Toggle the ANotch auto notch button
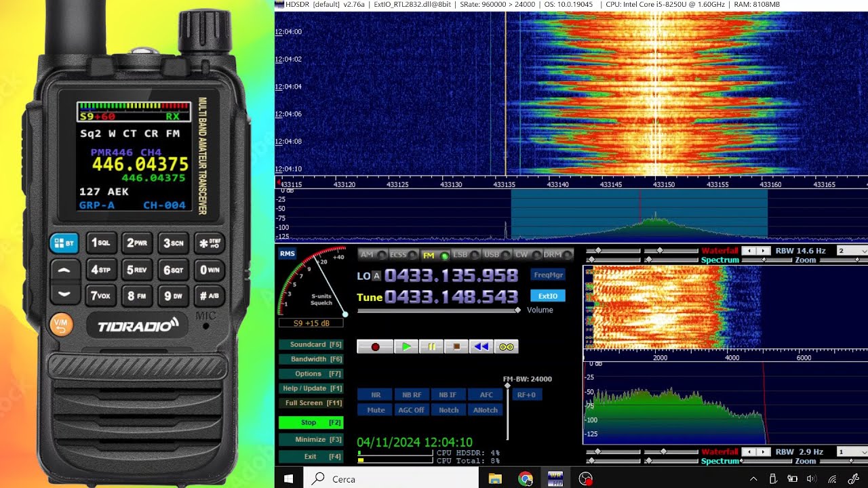Viewport: 868px width, 488px height. point(486,409)
